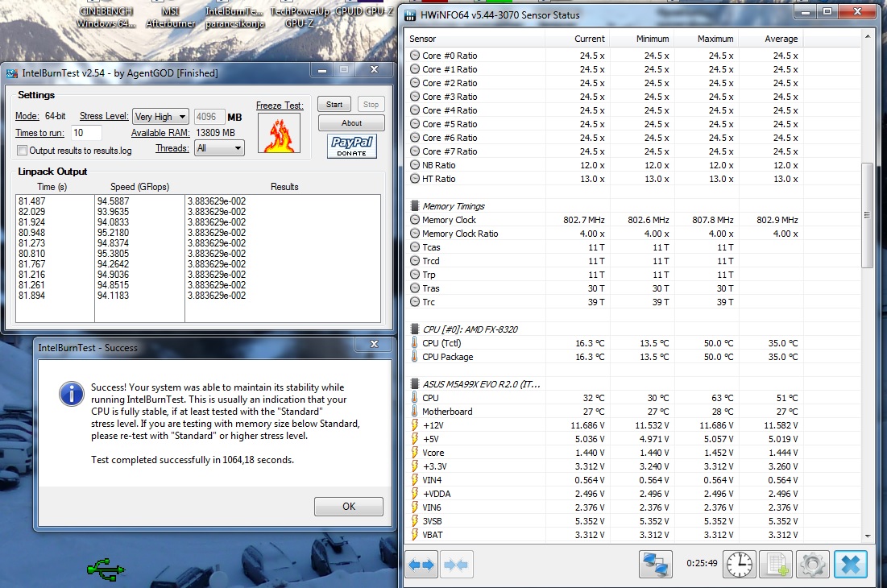Open the CINEBENCH Windows 64 desktop shortcut
Viewport: 887px width, 588px height.
106,17
